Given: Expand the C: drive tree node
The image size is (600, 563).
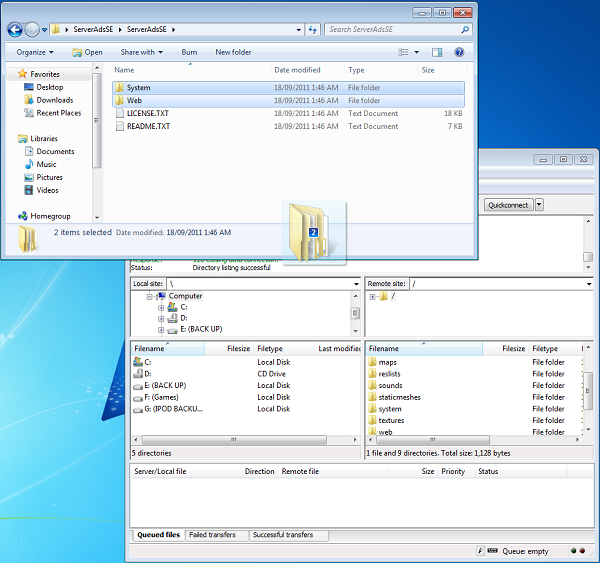Looking at the screenshot, I should [x=161, y=307].
